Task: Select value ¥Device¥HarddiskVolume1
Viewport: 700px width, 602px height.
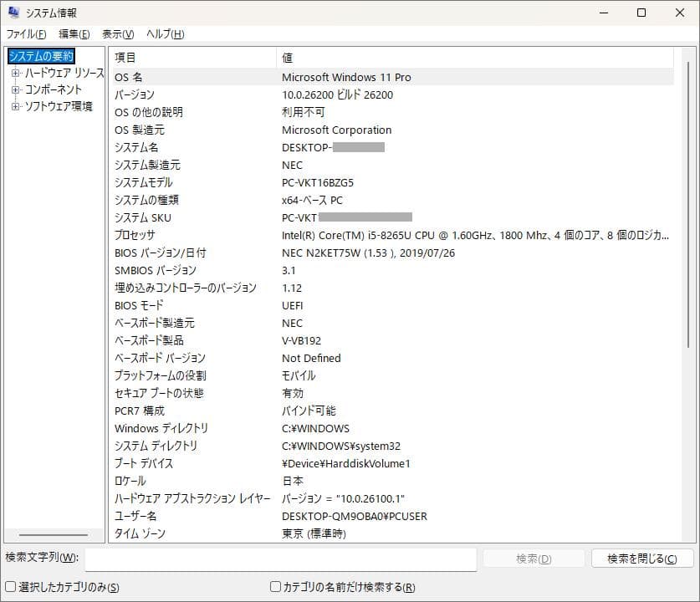Action: (x=346, y=464)
